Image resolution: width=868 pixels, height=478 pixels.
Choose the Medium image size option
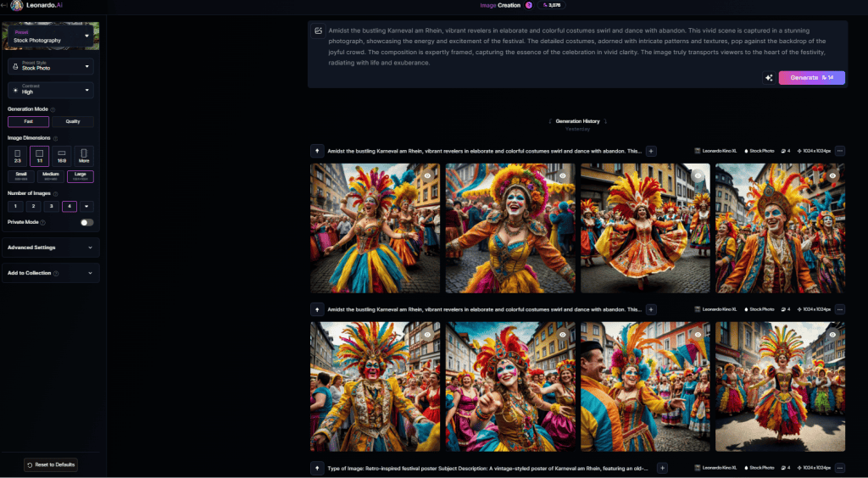[51, 176]
